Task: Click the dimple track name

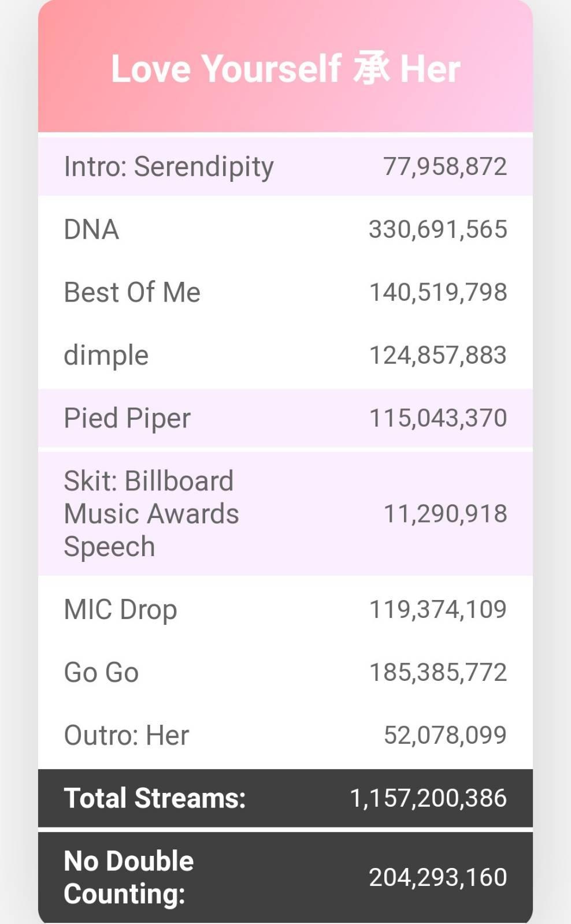Action: (106, 355)
